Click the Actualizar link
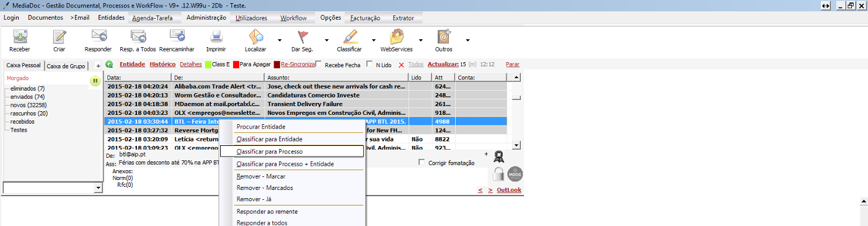Image resolution: width=868 pixels, height=226 pixels. coord(443,64)
